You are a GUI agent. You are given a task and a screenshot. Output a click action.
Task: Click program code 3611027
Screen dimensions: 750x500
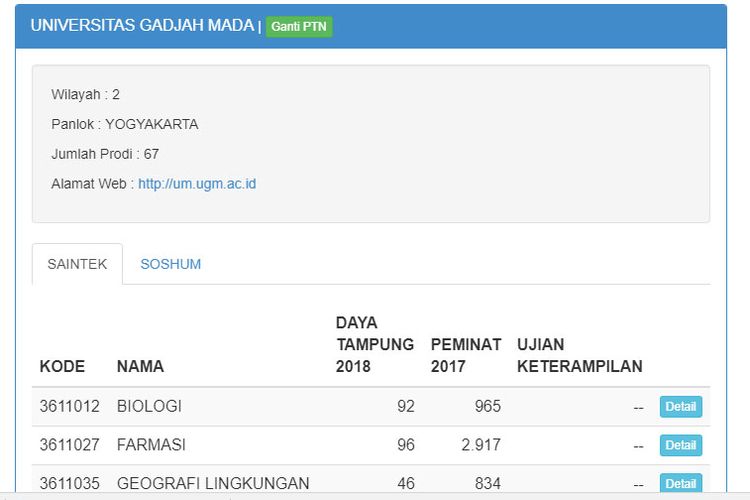(69, 445)
